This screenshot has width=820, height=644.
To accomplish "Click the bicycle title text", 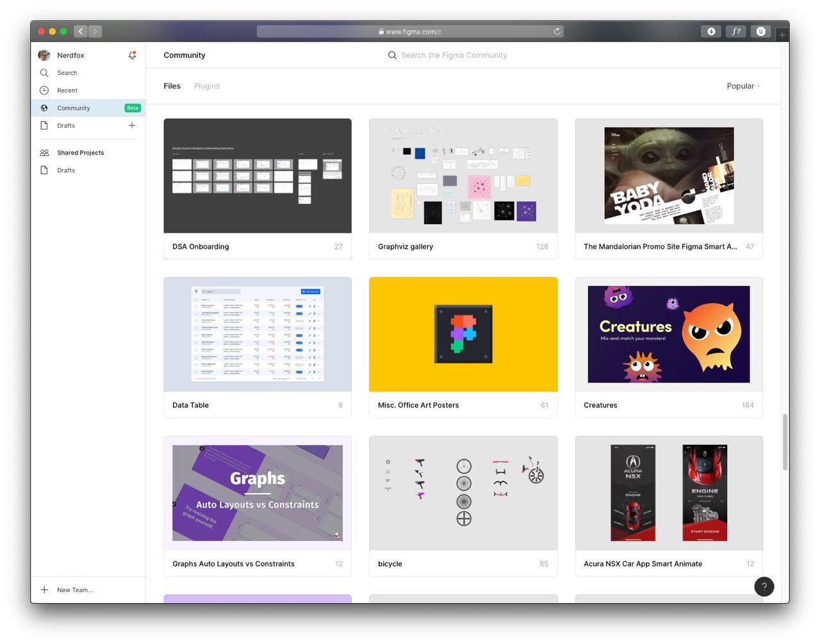I will pos(390,565).
